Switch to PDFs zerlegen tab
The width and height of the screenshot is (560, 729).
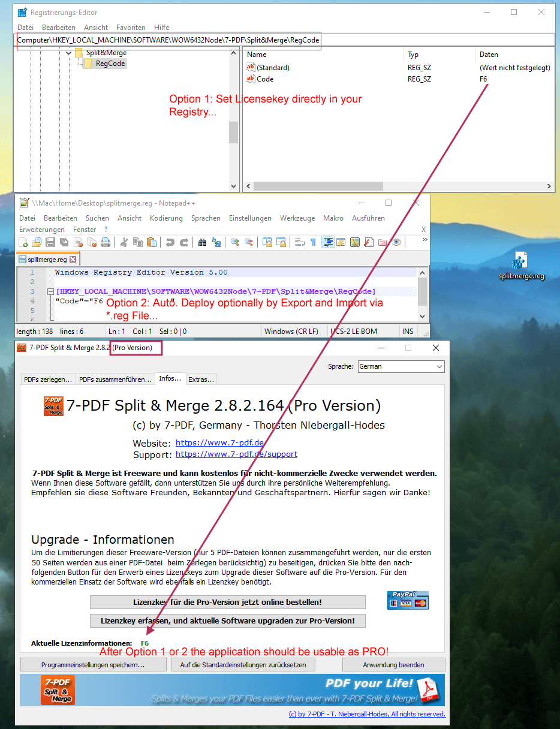pyautogui.click(x=48, y=379)
